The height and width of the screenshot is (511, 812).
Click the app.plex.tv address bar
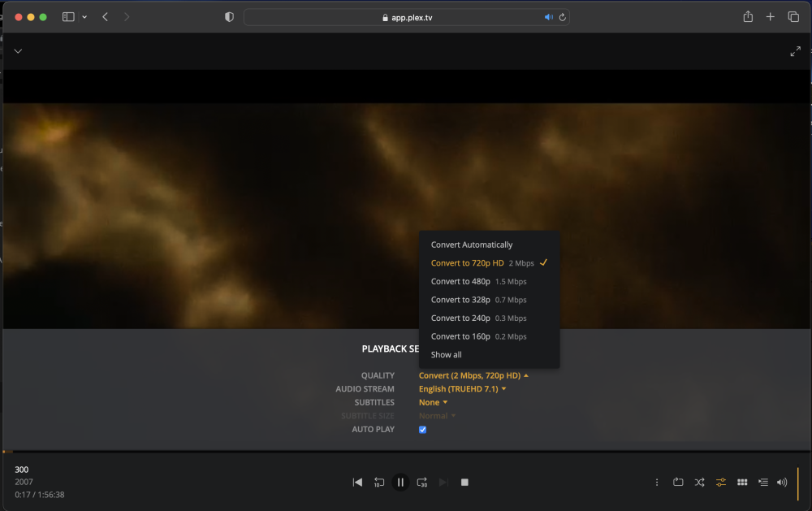[407, 17]
